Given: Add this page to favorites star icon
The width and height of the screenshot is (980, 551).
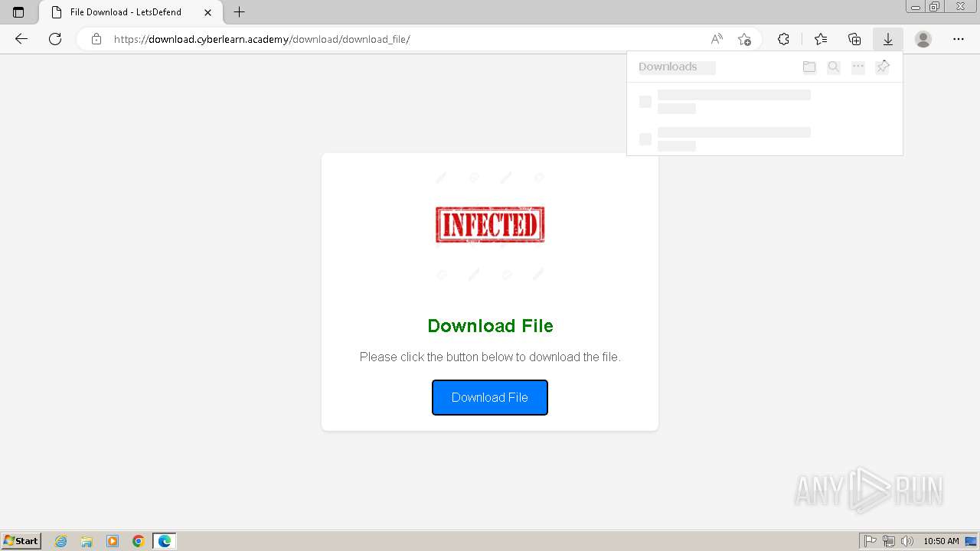Looking at the screenshot, I should [744, 39].
